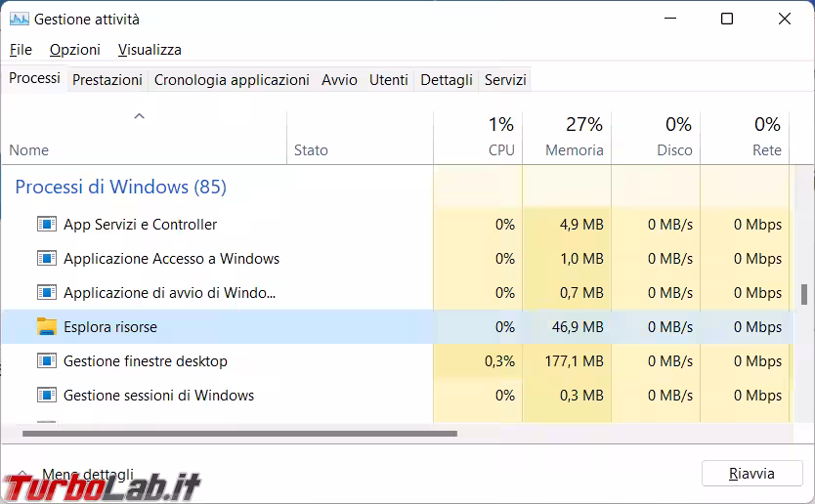Open the Opzioni menu

click(x=75, y=50)
